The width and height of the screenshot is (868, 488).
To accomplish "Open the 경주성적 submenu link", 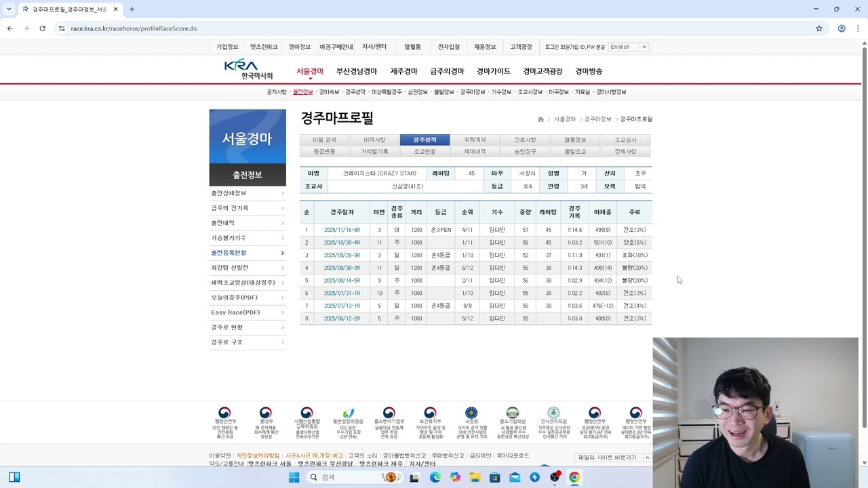I will pos(355,92).
